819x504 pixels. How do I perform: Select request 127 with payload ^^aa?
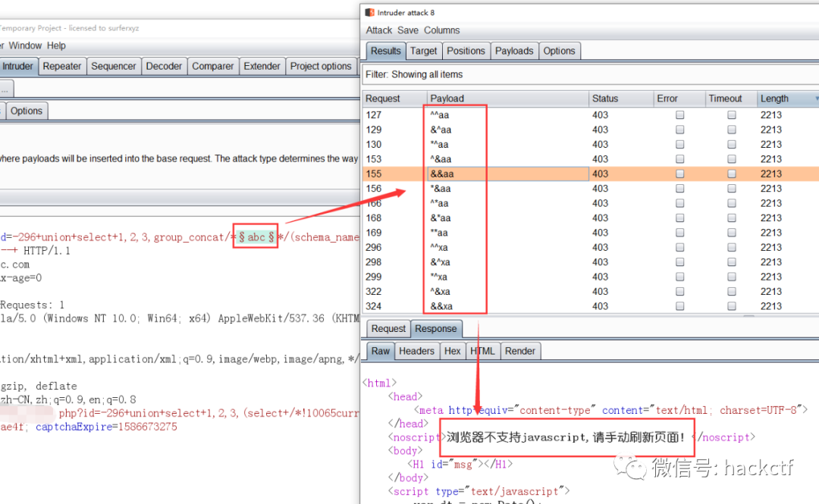tap(590, 115)
